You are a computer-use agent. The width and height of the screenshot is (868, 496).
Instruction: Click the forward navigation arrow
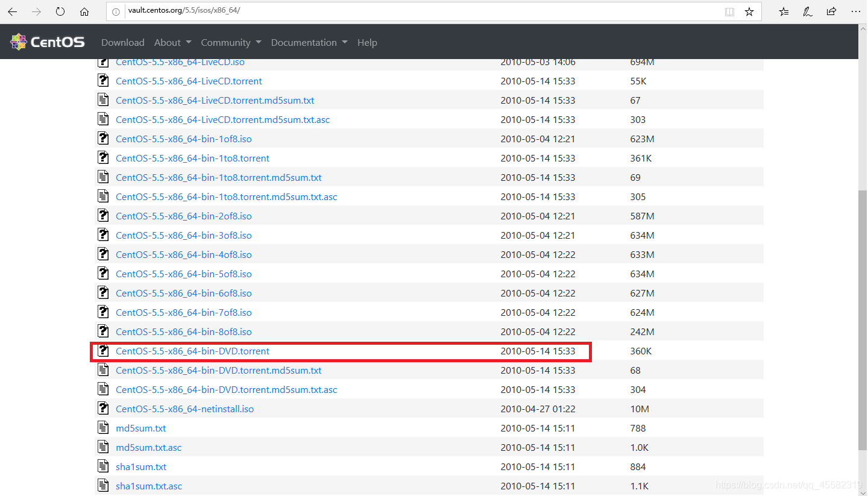coord(37,11)
